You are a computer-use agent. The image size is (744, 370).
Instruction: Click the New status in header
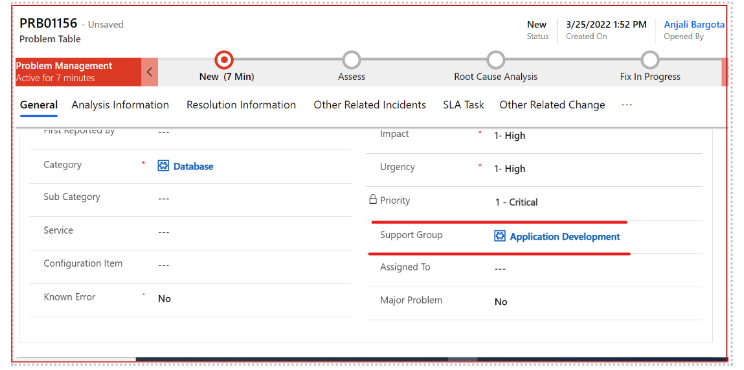click(x=537, y=25)
